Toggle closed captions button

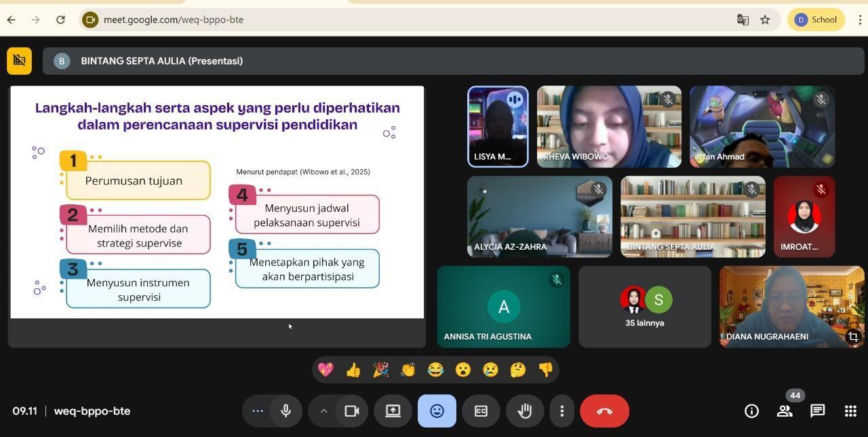pos(481,411)
